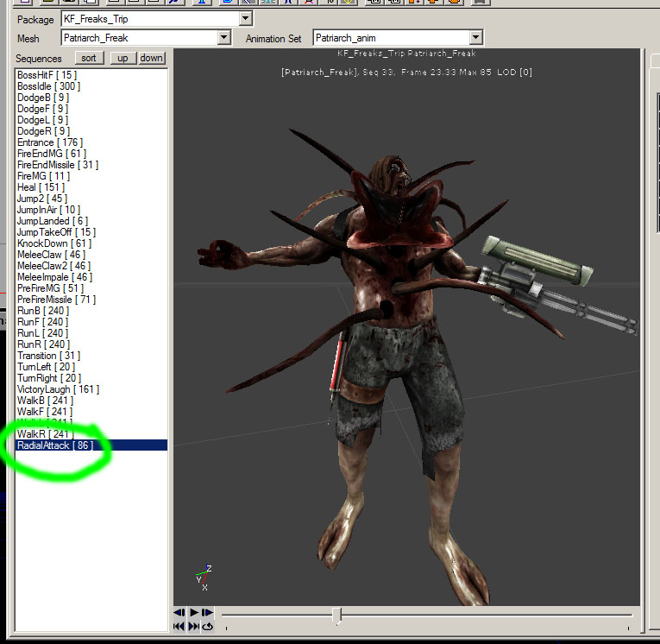This screenshot has height=644, width=660.
Task: Select the MeleeClaw [ 46 ] sequence
Action: coord(91,255)
